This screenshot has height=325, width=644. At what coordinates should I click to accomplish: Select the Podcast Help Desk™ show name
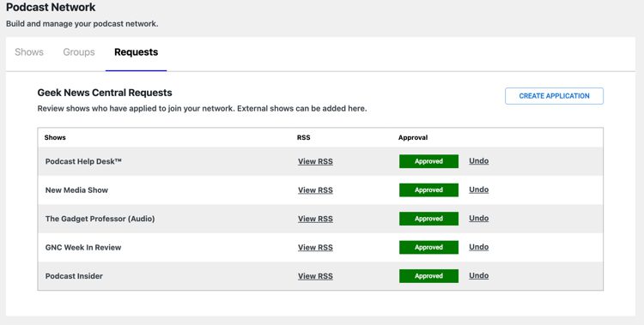tap(83, 161)
